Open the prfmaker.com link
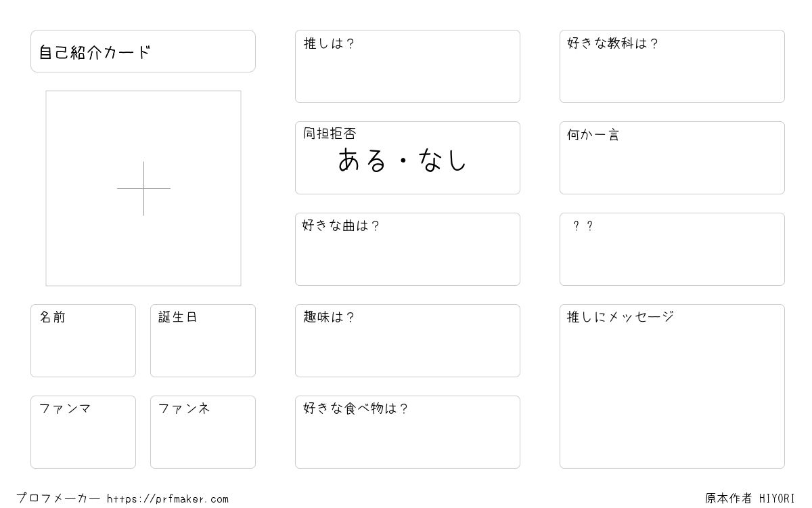Viewport: 812px width, 508px height. 168,499
